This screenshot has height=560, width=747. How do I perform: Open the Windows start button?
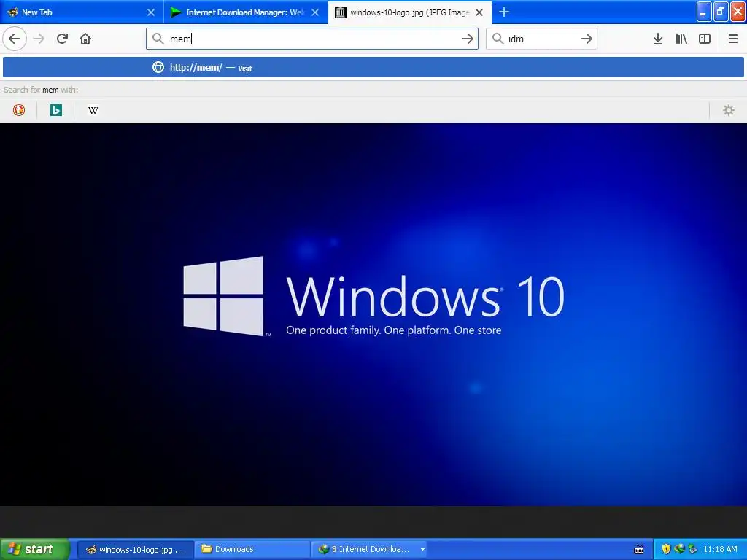tap(35, 549)
